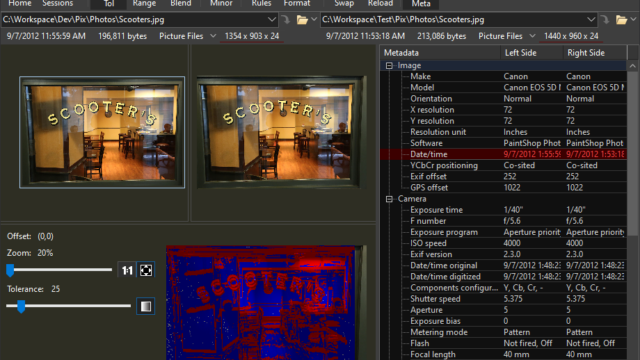Select the Orientation metadata row

point(504,98)
